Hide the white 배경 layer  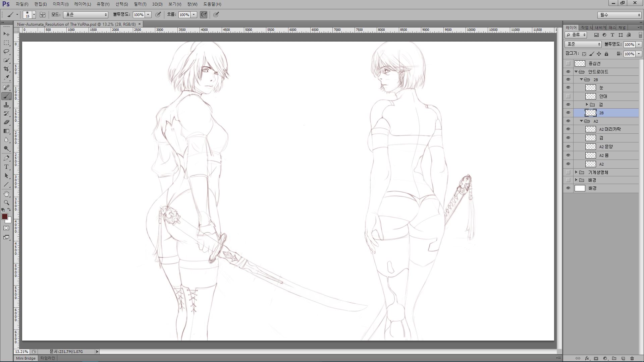tap(568, 188)
